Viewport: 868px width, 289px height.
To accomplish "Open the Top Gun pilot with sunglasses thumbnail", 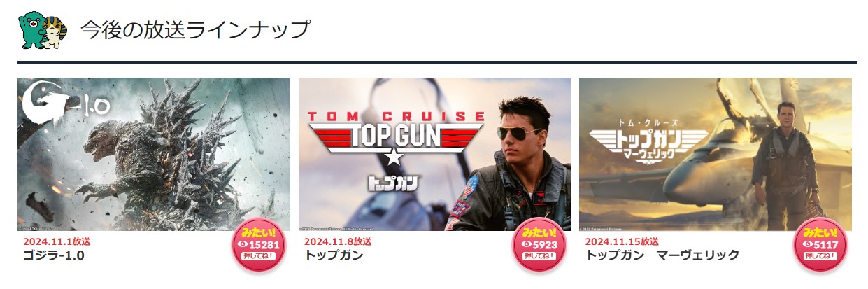I will 434,154.
